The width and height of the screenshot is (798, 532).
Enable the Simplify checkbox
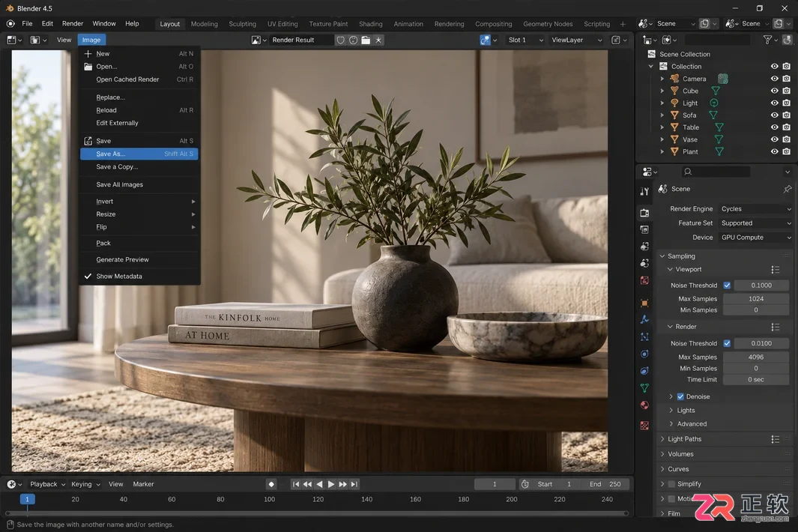pos(671,484)
